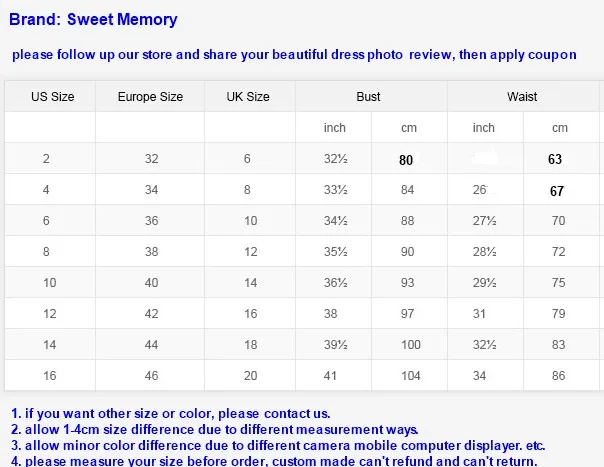Image resolution: width=604 pixels, height=467 pixels.
Task: Select bust 93 cm cell
Action: tap(408, 283)
